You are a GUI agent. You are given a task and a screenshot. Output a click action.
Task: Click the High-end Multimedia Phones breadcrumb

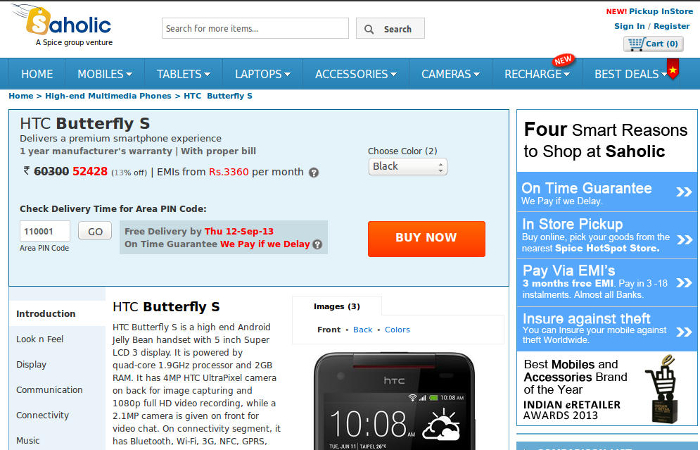tap(108, 96)
